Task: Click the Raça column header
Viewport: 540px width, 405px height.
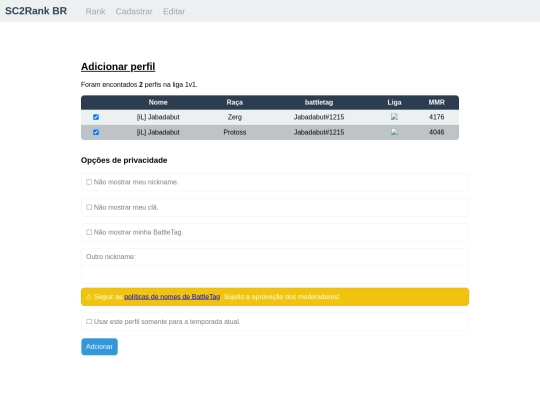Action: tap(235, 102)
